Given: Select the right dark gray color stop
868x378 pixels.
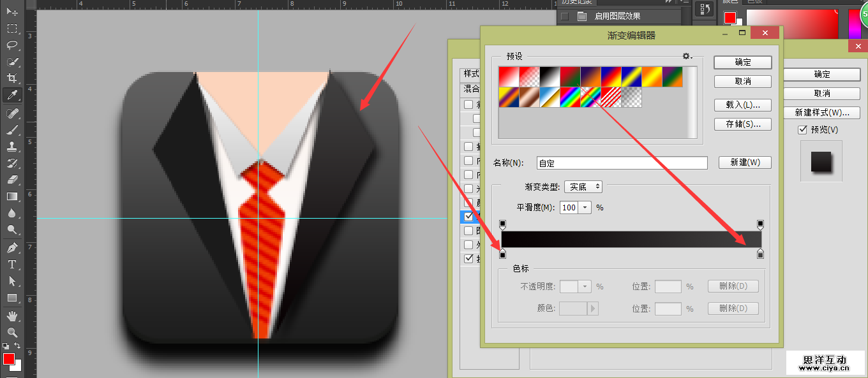Looking at the screenshot, I should coord(760,254).
